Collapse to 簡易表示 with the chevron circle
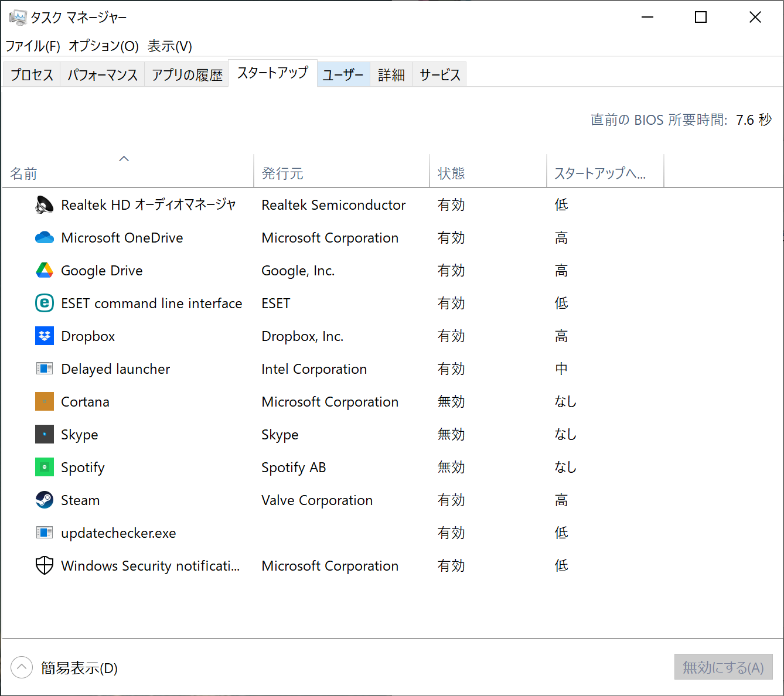 pyautogui.click(x=22, y=667)
